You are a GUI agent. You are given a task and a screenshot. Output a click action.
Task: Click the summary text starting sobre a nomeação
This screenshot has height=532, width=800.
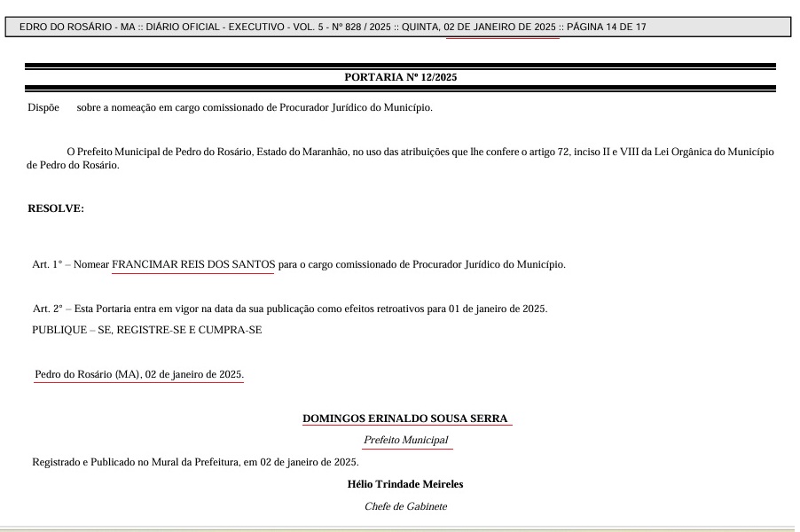click(255, 107)
